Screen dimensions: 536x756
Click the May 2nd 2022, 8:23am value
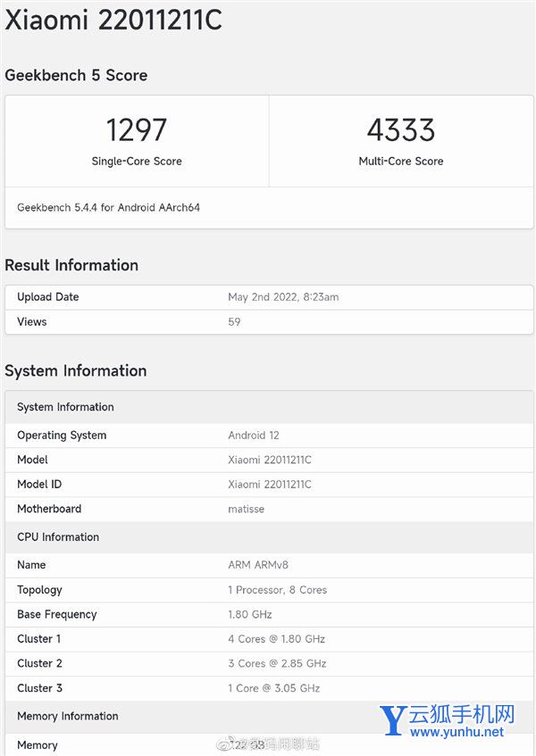click(x=283, y=297)
